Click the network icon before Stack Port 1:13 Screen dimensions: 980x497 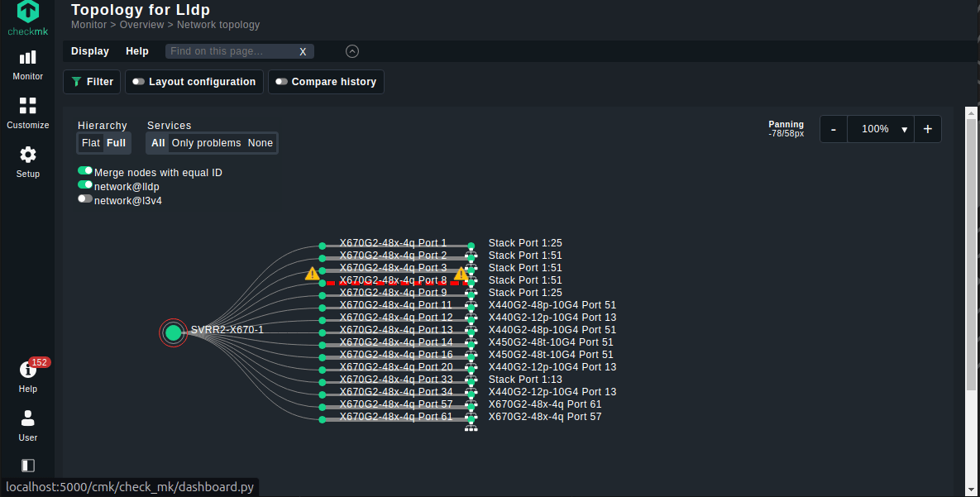[471, 378]
